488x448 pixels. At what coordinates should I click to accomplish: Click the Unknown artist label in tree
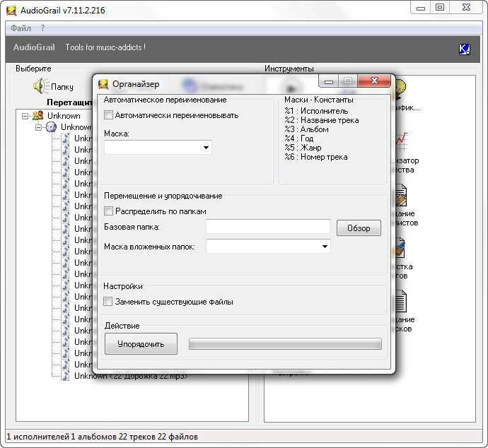64,116
